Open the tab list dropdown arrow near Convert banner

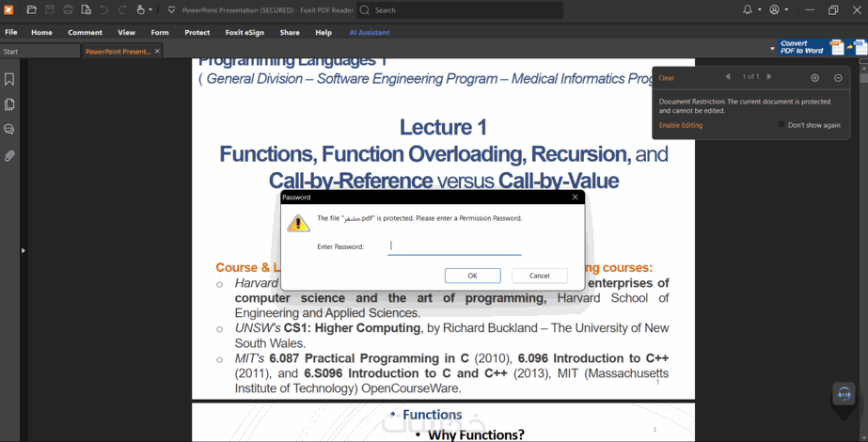pyautogui.click(x=772, y=49)
